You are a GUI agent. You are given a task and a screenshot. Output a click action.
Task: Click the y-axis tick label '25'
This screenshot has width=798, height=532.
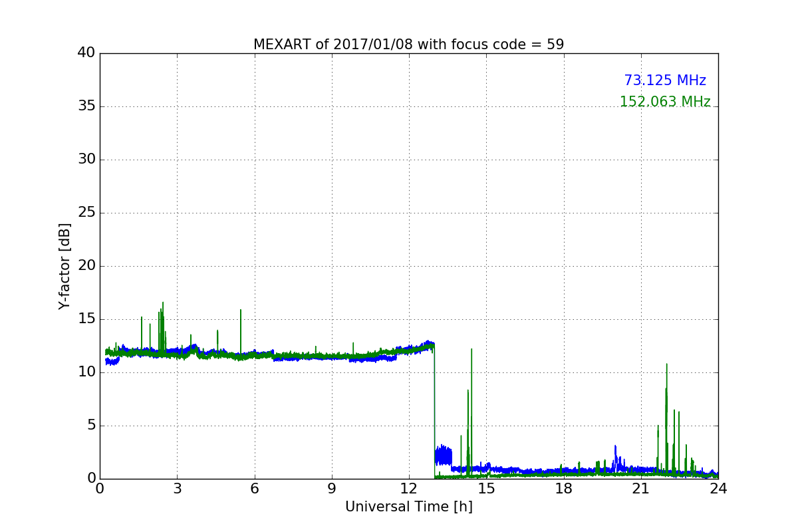86,213
